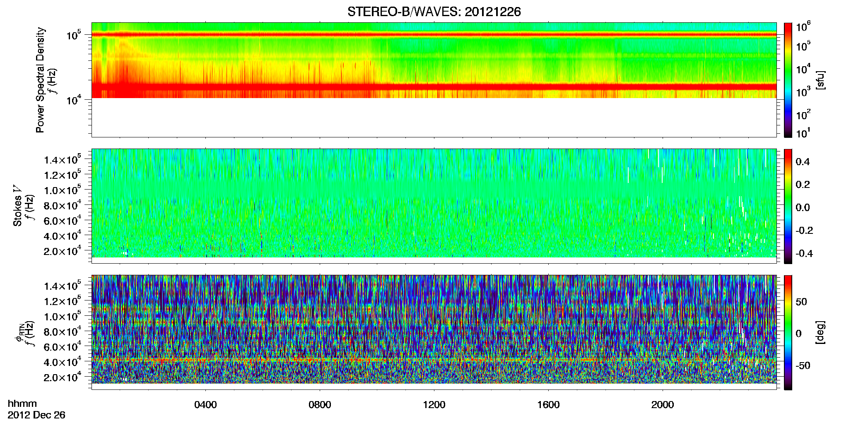
Task: Click the phi RTN angle color bar
Action: pos(788,332)
